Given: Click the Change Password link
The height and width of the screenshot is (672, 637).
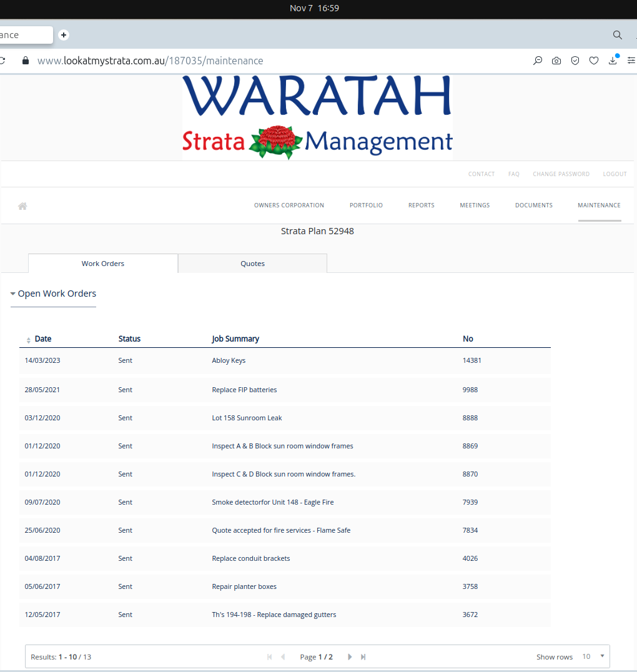Looking at the screenshot, I should click(561, 174).
